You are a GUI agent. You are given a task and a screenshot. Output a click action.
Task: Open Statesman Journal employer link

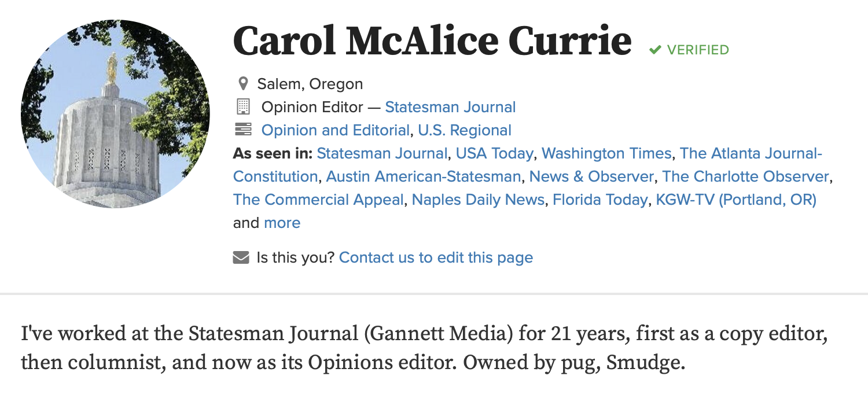click(x=450, y=107)
